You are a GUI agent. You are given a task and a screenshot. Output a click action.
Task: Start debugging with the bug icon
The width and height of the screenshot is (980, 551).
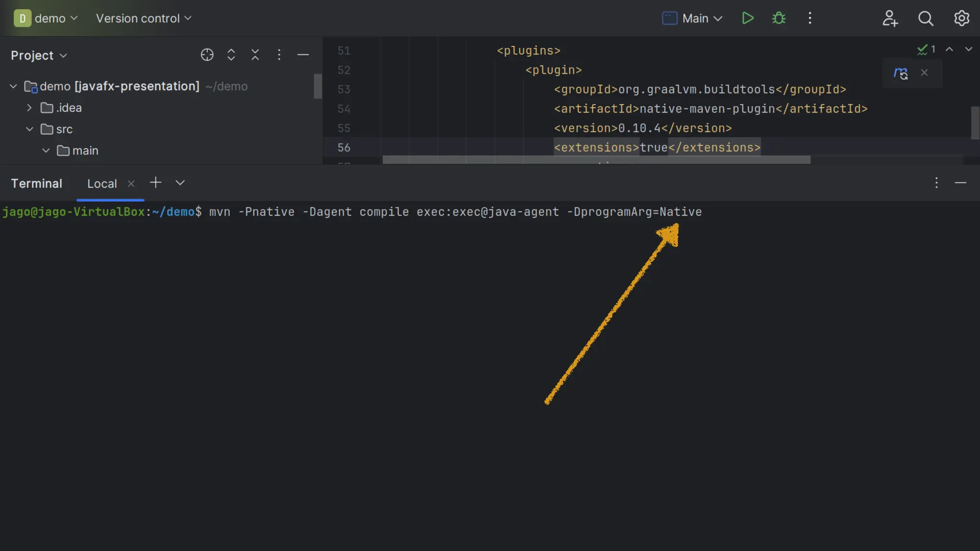tap(779, 18)
